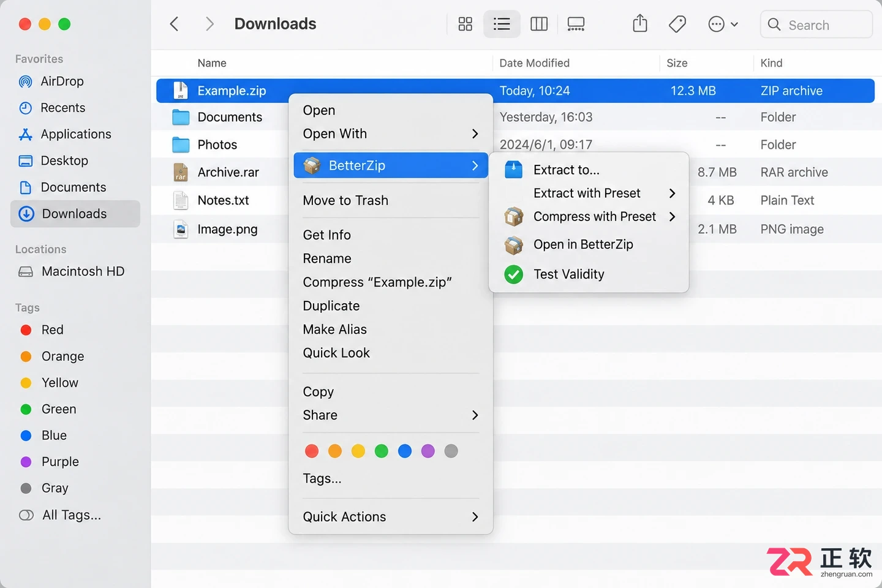This screenshot has width=882, height=588.
Task: Switch to list view
Action: coord(502,24)
